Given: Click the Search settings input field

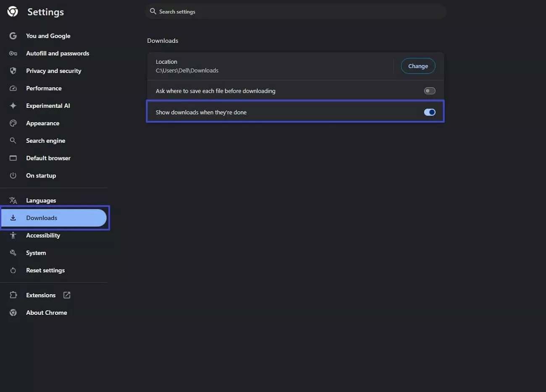Looking at the screenshot, I should click(x=294, y=11).
